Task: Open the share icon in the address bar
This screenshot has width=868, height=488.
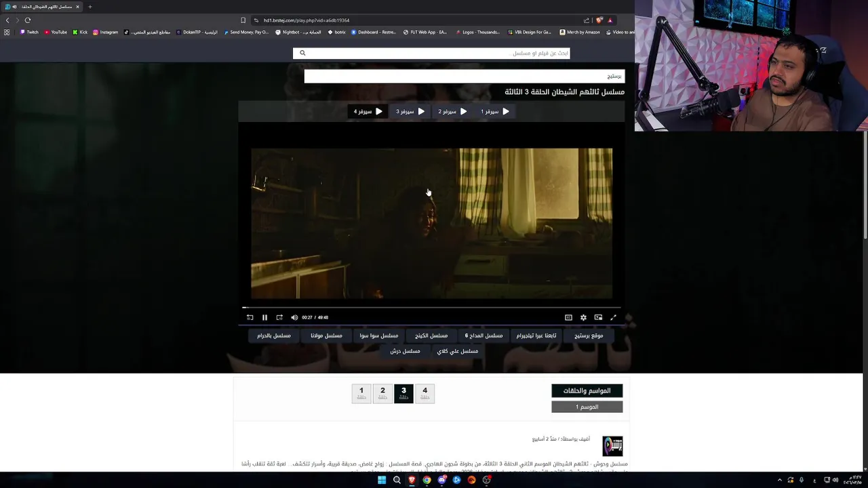Action: 587,20
